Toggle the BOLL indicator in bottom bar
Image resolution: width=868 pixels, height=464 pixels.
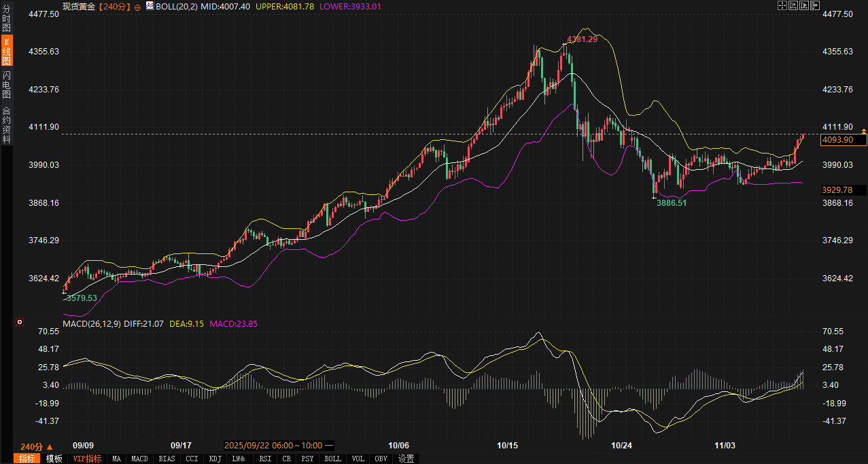[332, 459]
